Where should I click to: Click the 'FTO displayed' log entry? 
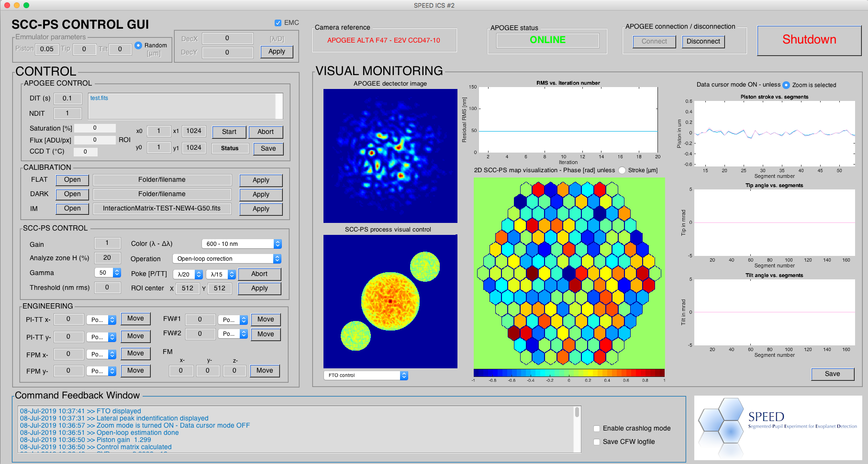[x=80, y=411]
